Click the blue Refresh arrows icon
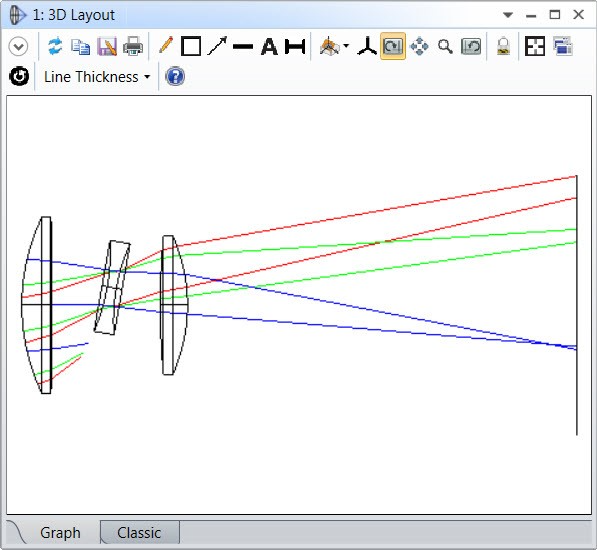Viewport: 597px width, 550px height. (55, 46)
